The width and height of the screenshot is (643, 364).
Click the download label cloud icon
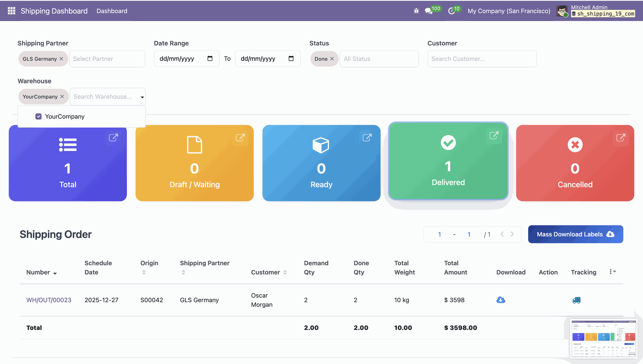pos(501,300)
